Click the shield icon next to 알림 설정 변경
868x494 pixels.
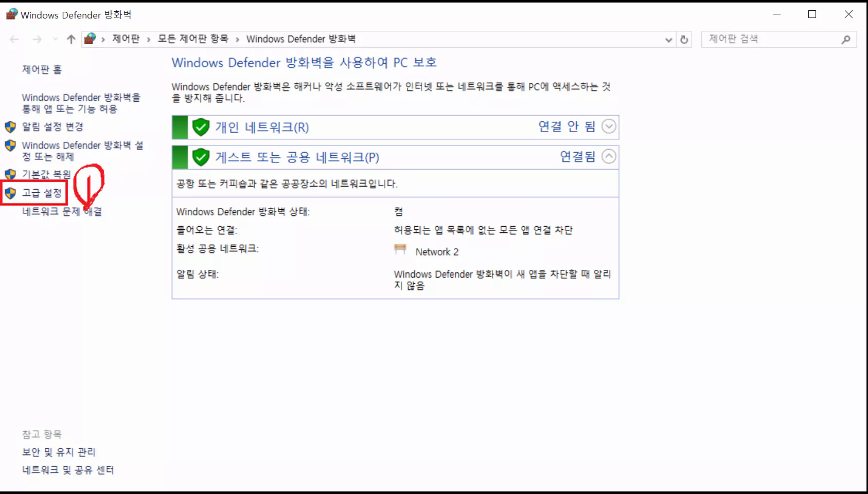tap(11, 127)
